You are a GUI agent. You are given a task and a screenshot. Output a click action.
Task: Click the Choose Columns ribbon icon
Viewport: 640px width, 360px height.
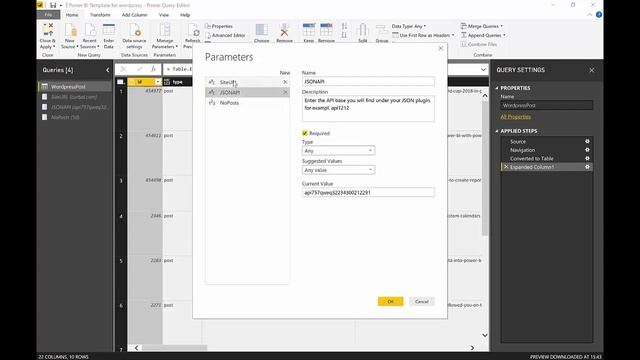(261, 30)
